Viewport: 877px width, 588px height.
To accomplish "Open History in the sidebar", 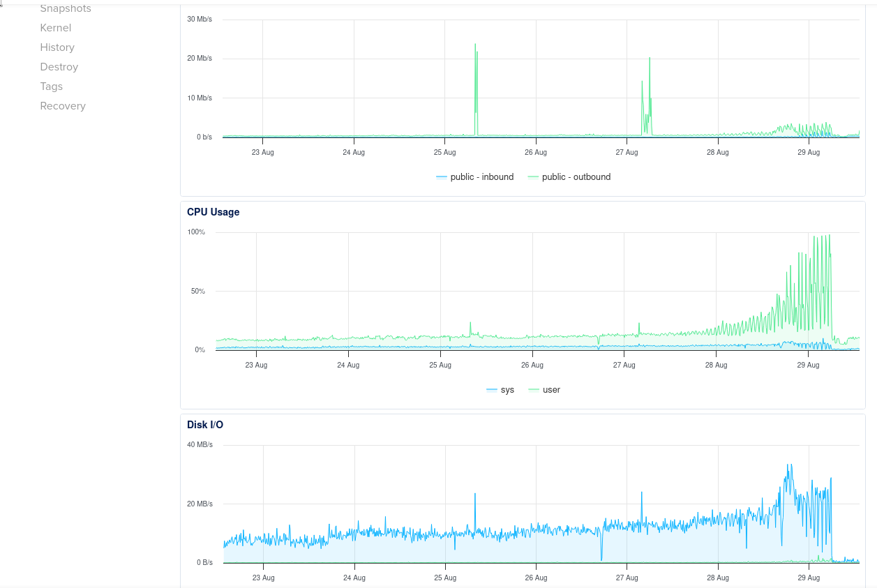I will pyautogui.click(x=57, y=47).
